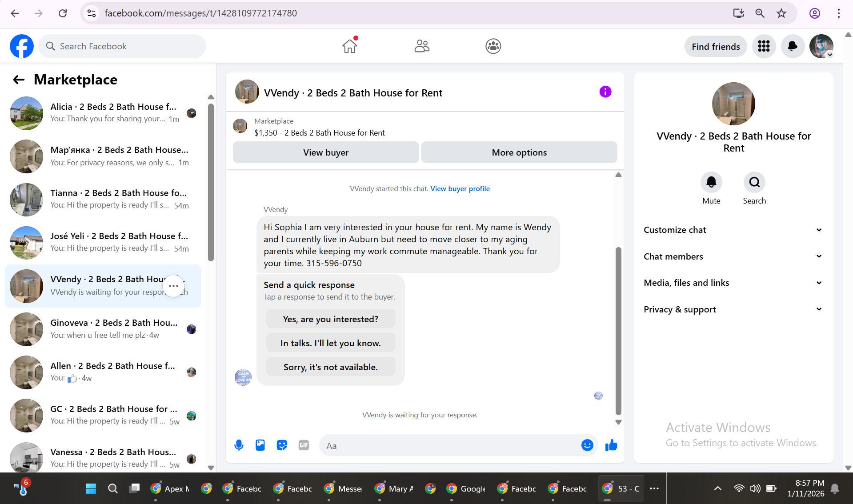Open the Home feed icon

350,46
